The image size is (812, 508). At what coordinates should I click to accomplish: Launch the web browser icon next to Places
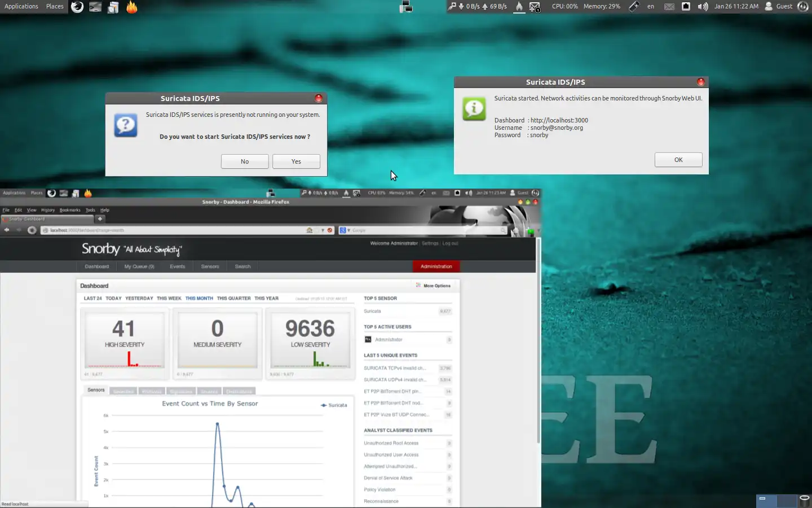[77, 7]
